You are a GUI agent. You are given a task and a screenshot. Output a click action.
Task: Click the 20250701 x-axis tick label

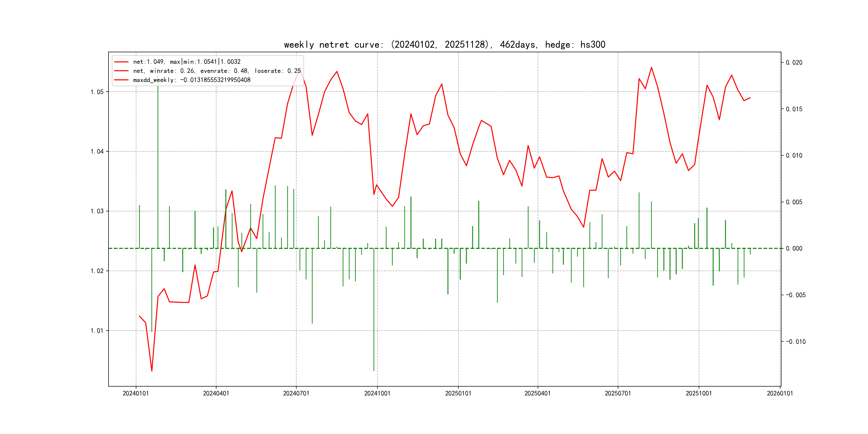[618, 393]
